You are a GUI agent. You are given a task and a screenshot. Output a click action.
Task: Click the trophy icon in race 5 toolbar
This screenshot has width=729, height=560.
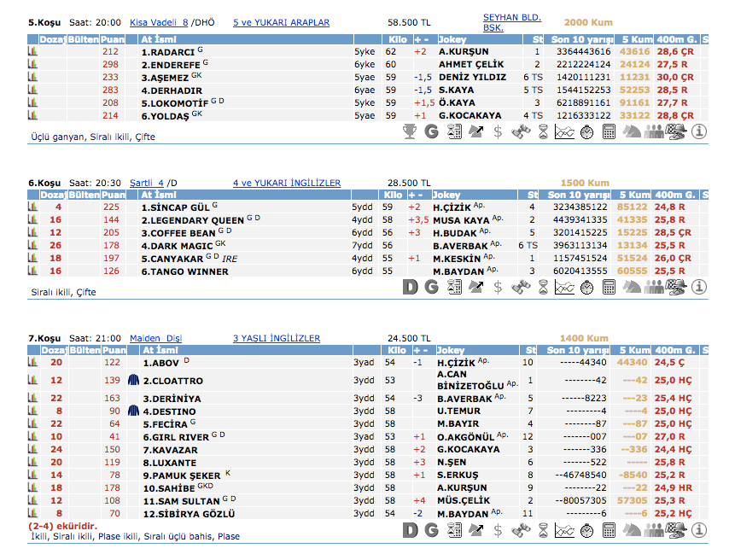[x=411, y=131]
